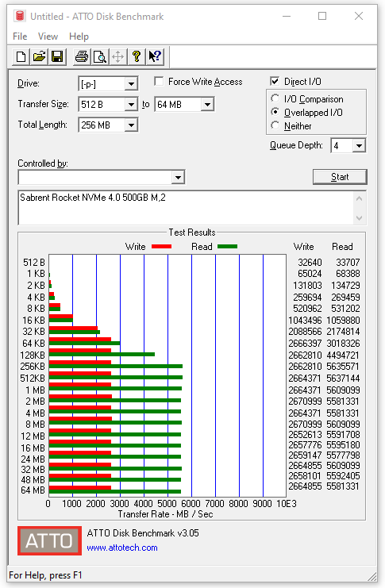Save results with the floppy disk icon
The image size is (385, 588).
point(57,56)
